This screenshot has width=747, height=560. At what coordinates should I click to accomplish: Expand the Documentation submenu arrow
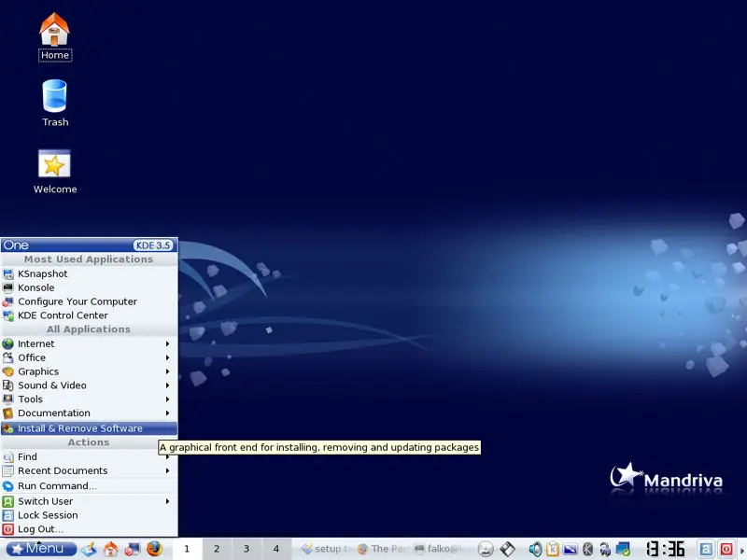[168, 413]
